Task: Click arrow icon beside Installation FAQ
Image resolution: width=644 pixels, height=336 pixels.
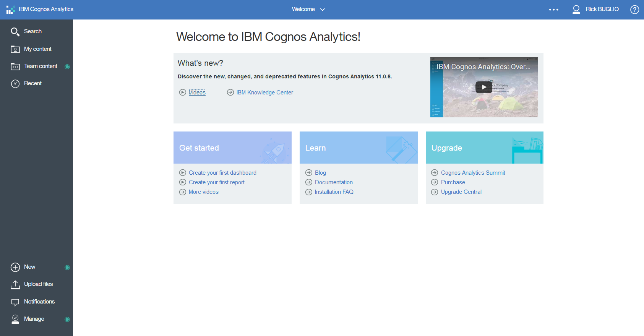Action: pos(309,192)
